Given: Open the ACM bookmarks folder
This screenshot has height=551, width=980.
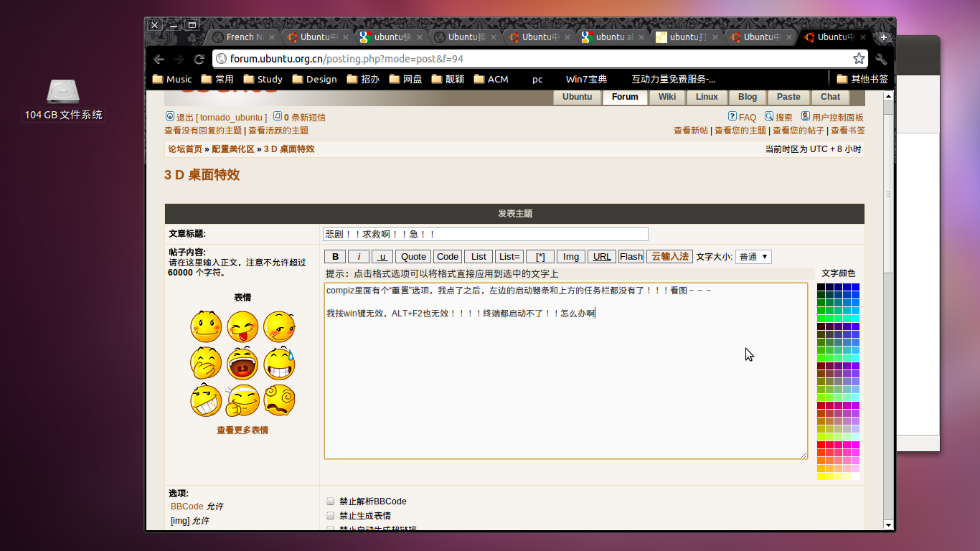Looking at the screenshot, I should pyautogui.click(x=491, y=79).
